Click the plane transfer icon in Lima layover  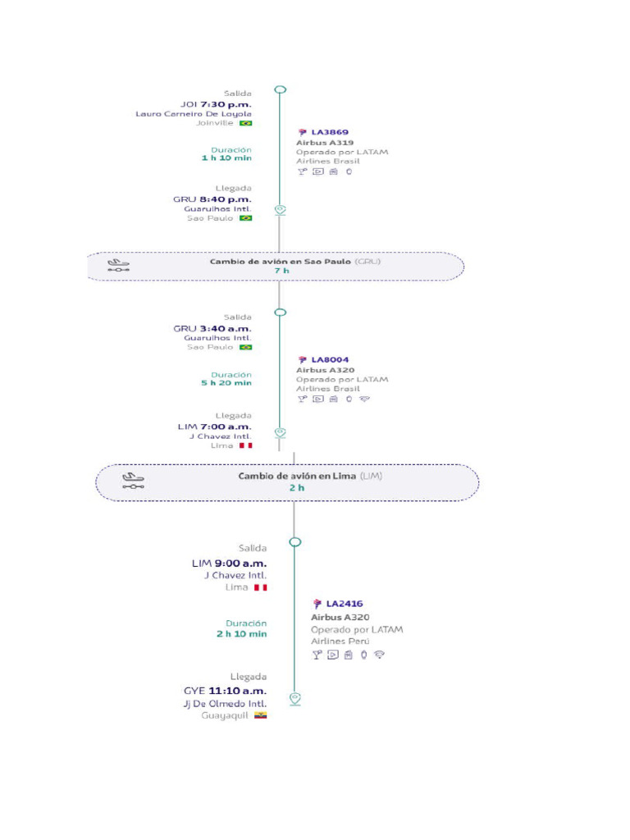(x=133, y=481)
